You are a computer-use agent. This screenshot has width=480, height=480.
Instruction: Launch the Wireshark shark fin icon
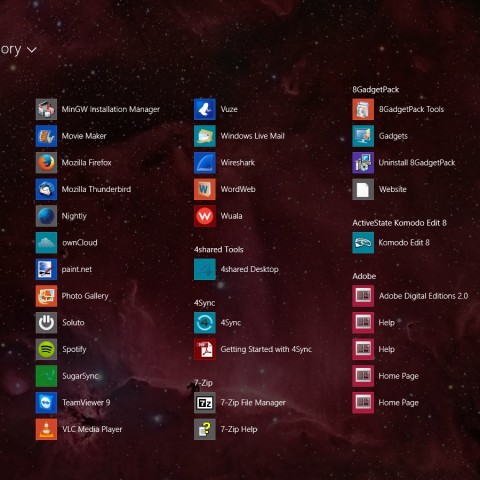tap(205, 163)
